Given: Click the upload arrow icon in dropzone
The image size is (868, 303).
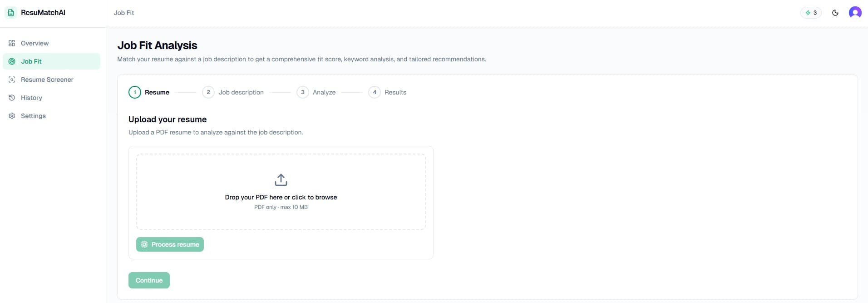Looking at the screenshot, I should click(x=281, y=180).
